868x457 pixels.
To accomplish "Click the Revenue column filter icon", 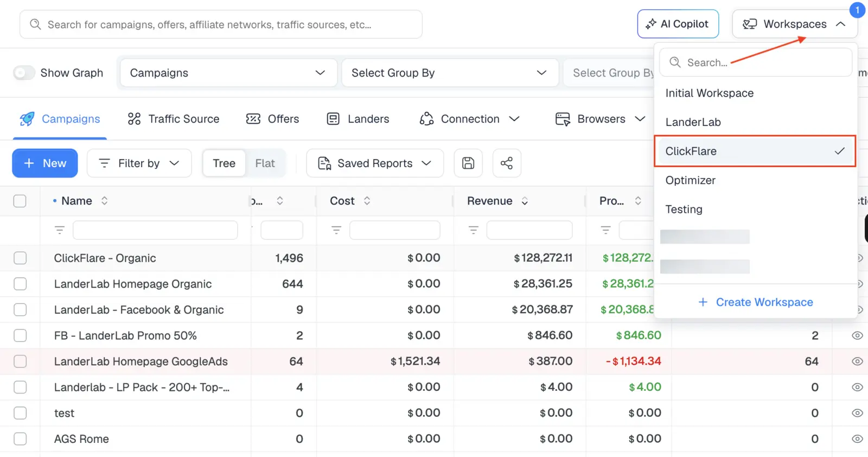I will [x=473, y=230].
